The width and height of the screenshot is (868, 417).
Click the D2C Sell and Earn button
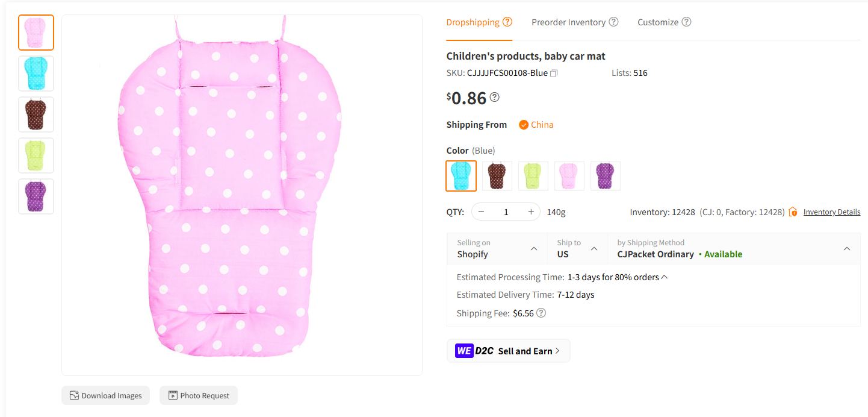coord(508,351)
